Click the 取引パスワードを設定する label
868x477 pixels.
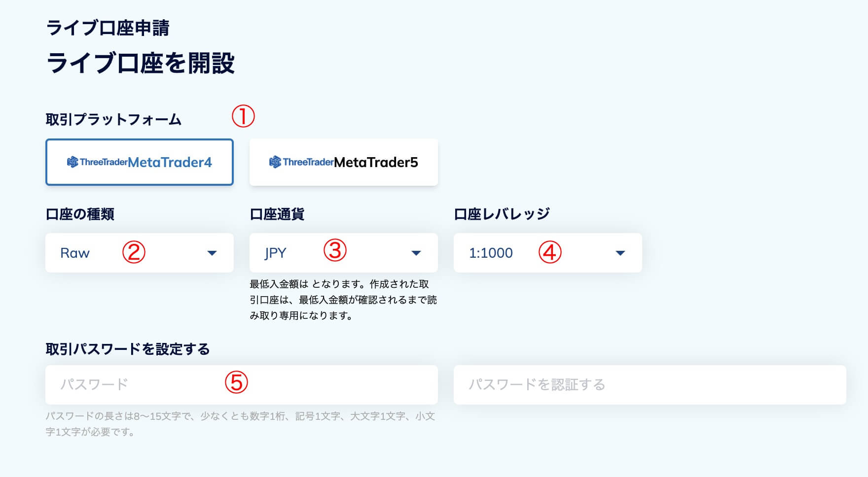pos(128,348)
